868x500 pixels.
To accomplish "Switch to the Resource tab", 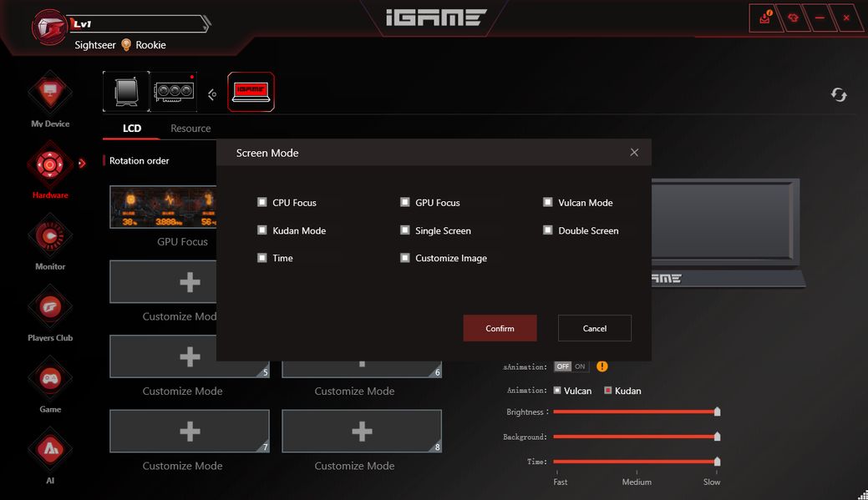I will tap(190, 129).
